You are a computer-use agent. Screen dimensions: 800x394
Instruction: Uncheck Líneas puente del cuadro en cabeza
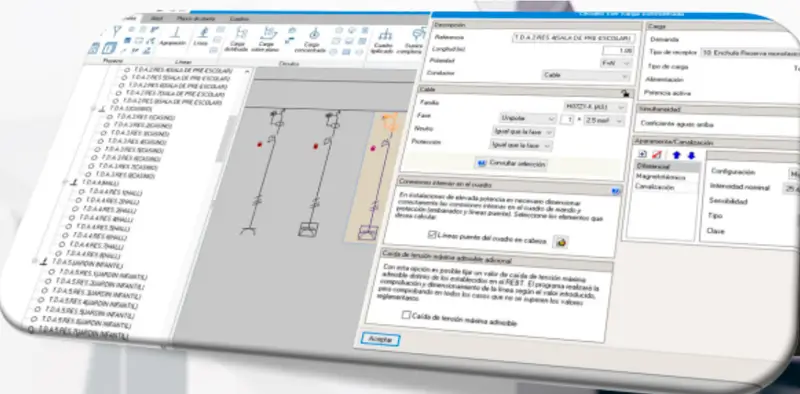click(x=432, y=235)
